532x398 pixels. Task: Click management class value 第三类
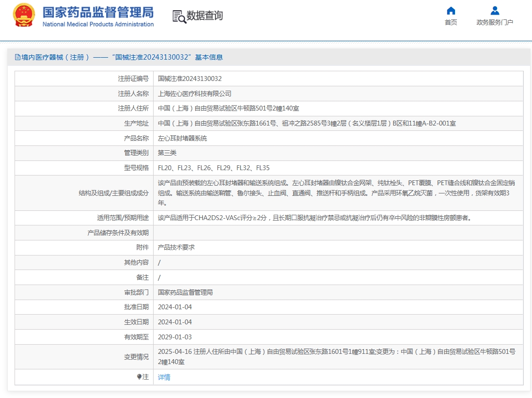167,153
